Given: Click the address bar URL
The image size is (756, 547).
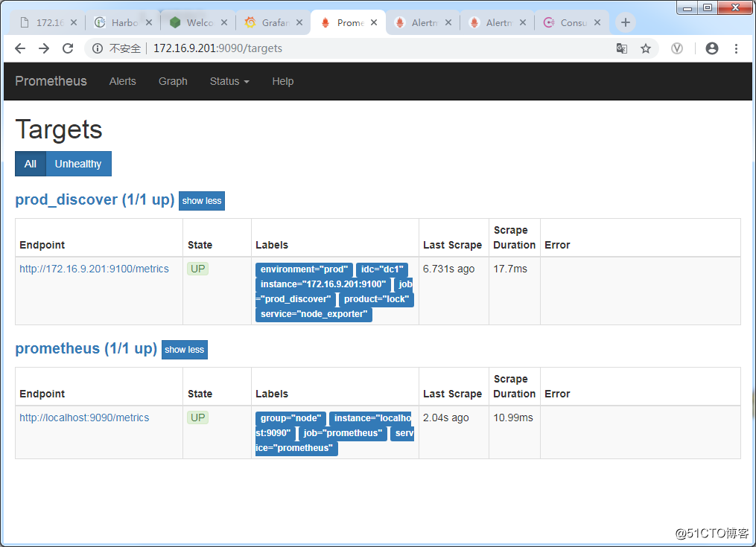Looking at the screenshot, I should pyautogui.click(x=218, y=48).
